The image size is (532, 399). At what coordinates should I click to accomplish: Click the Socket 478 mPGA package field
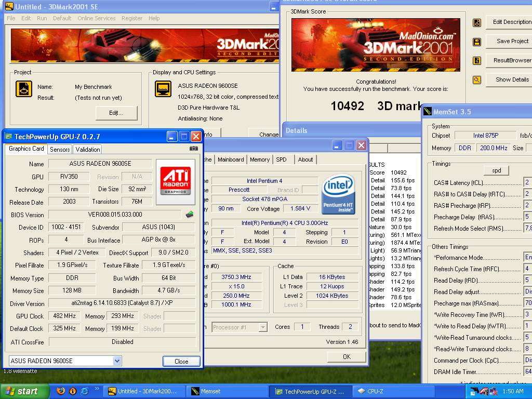pyautogui.click(x=264, y=199)
